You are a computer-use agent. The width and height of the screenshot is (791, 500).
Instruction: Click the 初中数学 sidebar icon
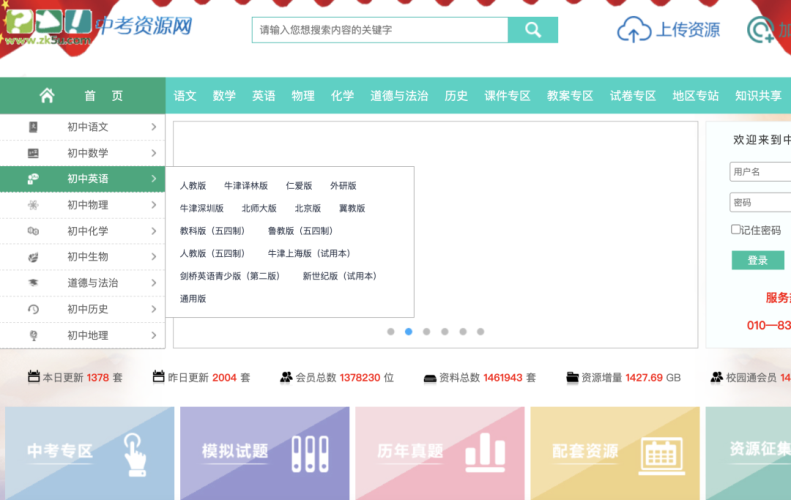coord(33,153)
